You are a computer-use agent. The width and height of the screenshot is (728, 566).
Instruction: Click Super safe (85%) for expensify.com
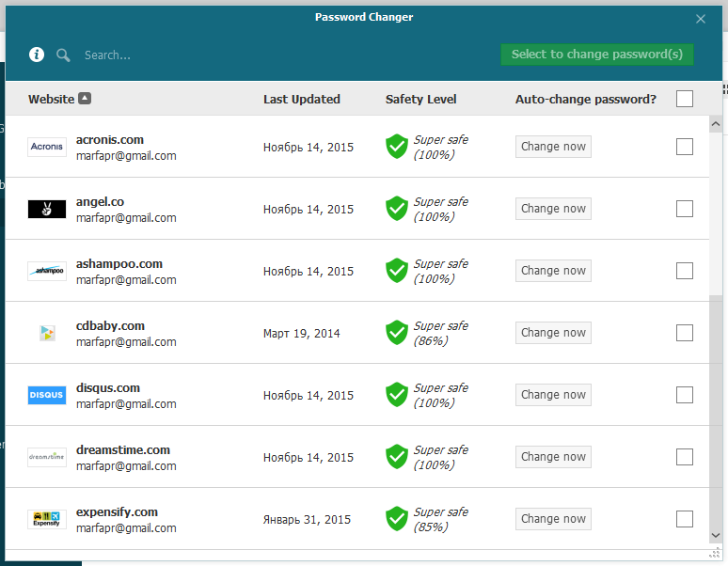[x=440, y=520]
